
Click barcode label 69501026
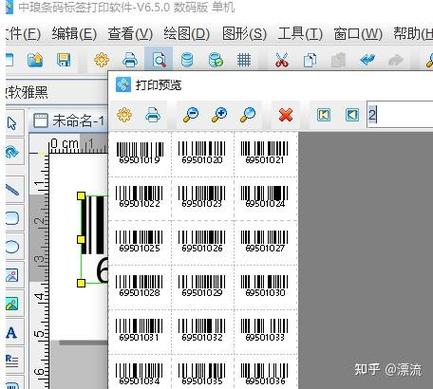(x=202, y=242)
